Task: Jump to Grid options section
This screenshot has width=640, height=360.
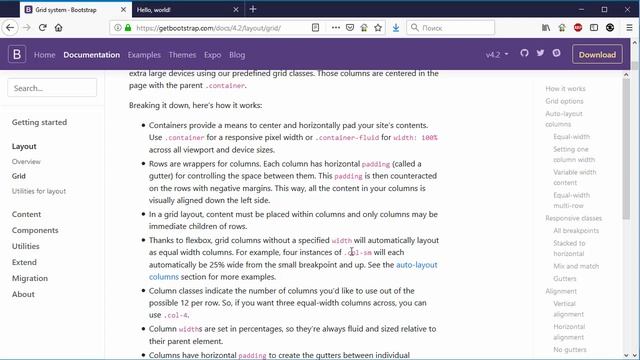Action: click(x=564, y=101)
